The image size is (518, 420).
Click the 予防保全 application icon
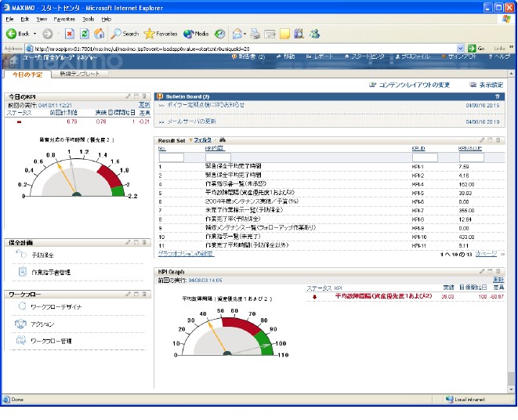(x=22, y=255)
